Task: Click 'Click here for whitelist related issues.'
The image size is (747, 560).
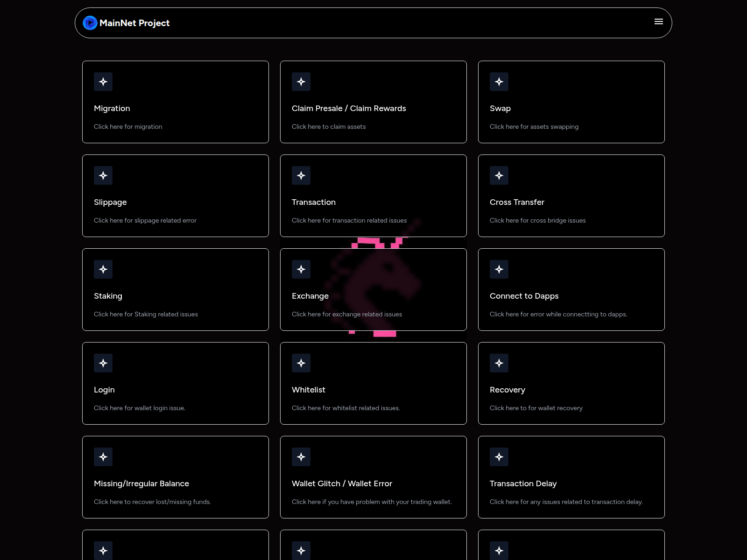Action: (x=346, y=408)
